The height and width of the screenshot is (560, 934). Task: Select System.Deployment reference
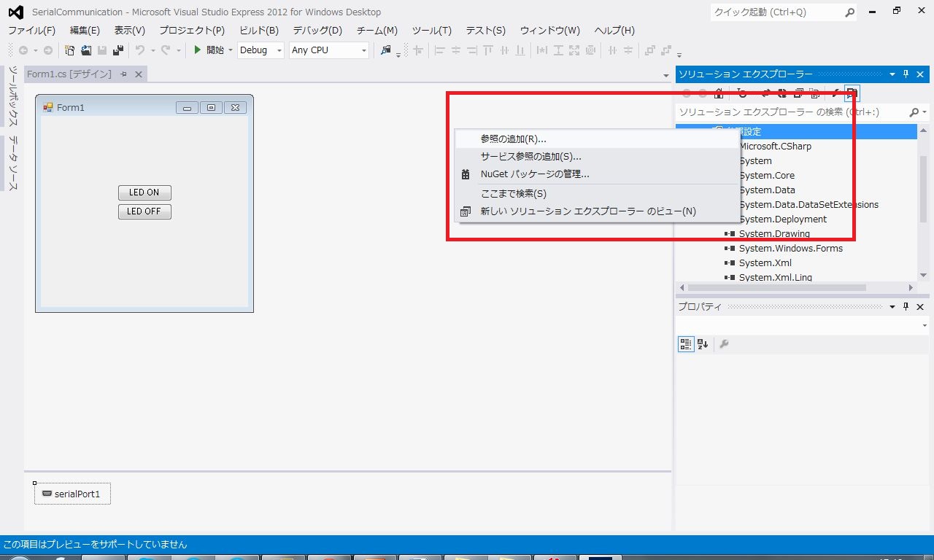tap(782, 219)
